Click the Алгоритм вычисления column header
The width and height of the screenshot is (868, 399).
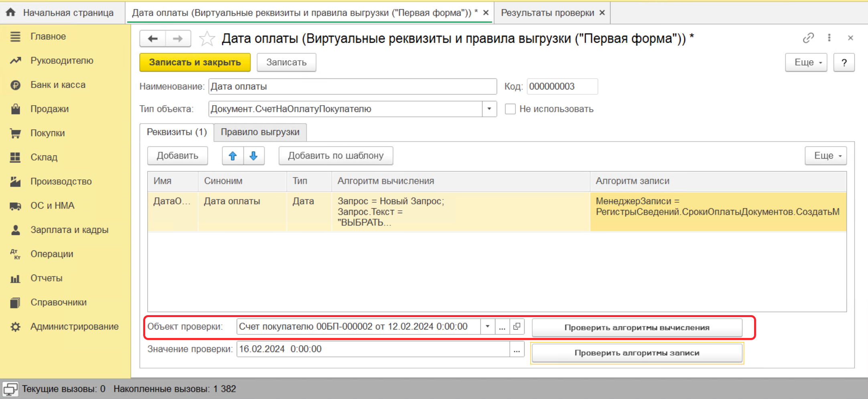pos(460,181)
